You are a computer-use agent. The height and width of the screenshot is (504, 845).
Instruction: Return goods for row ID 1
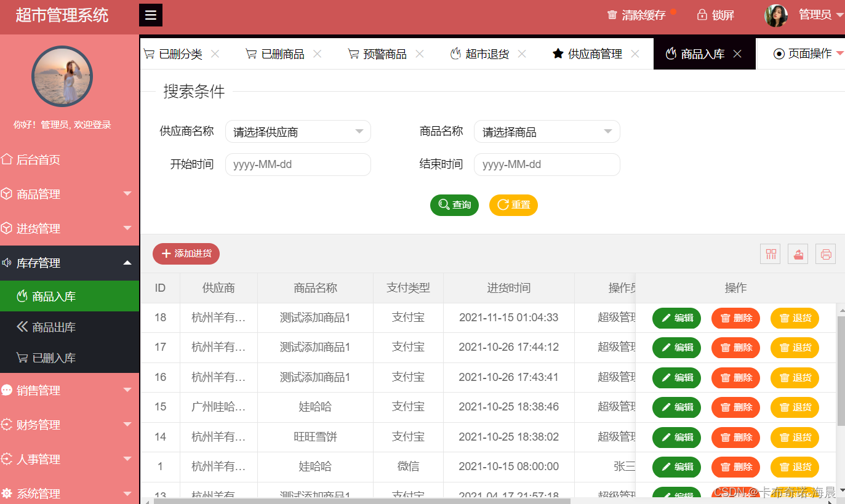point(795,467)
